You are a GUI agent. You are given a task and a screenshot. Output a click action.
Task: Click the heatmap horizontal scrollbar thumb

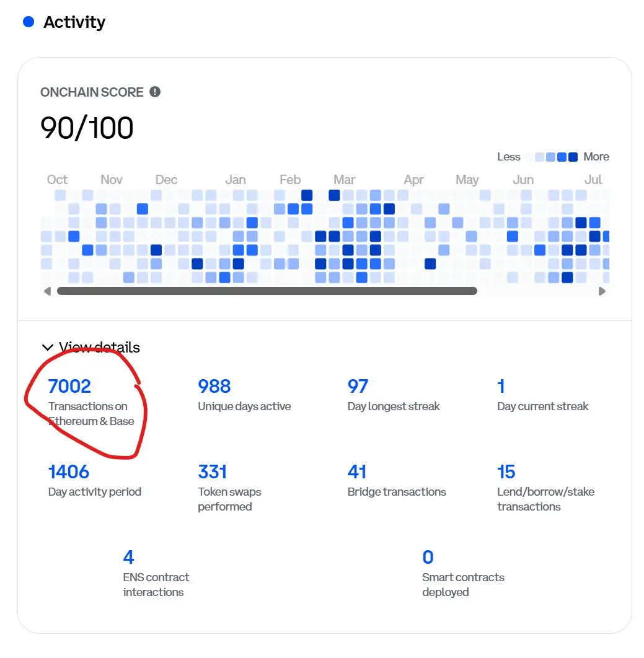coord(267,291)
